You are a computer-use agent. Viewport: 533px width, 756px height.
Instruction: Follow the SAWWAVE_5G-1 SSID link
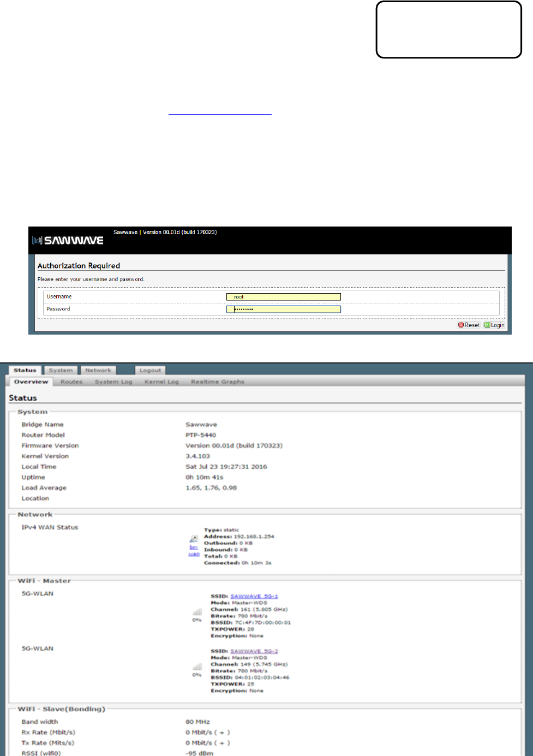(x=254, y=596)
